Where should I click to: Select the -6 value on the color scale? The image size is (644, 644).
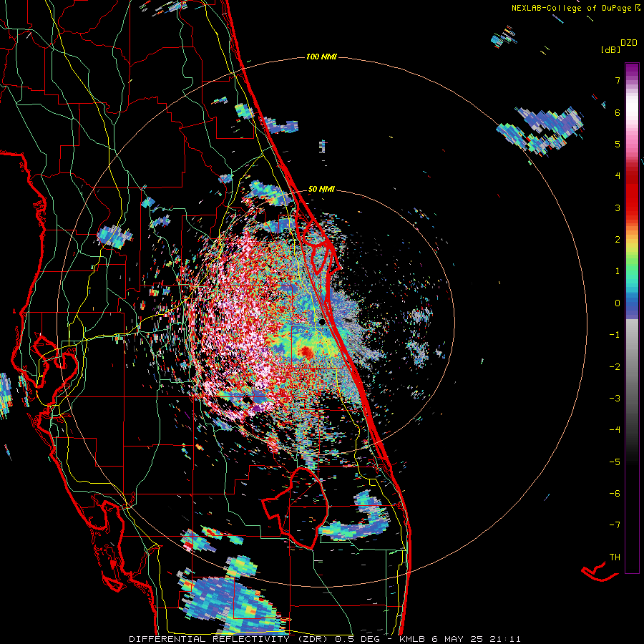(x=615, y=494)
